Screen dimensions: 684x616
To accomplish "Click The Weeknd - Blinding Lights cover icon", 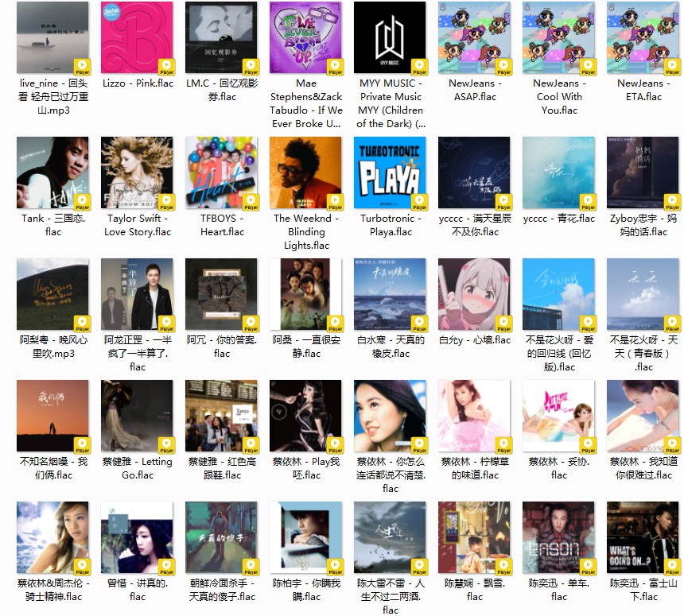I will pyautogui.click(x=305, y=172).
